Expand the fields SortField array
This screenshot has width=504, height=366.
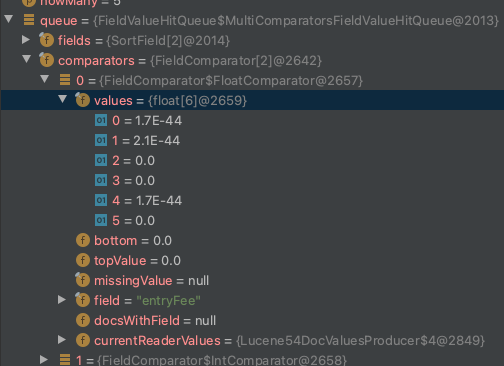point(26,40)
